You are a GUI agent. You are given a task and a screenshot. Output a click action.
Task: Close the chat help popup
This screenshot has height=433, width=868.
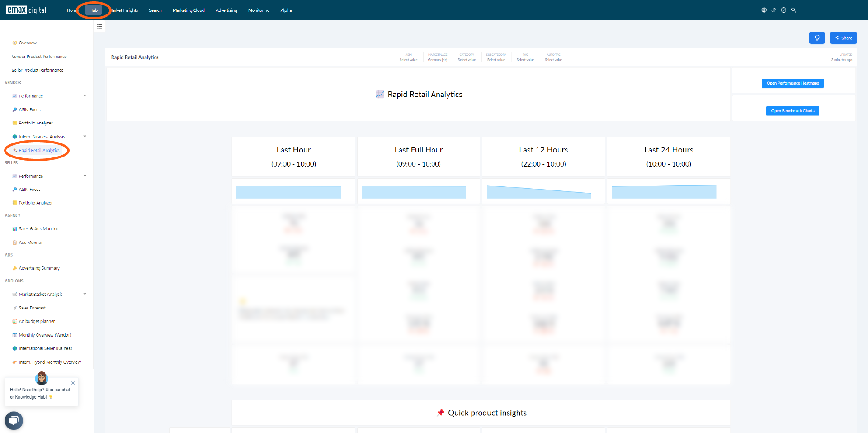click(73, 383)
